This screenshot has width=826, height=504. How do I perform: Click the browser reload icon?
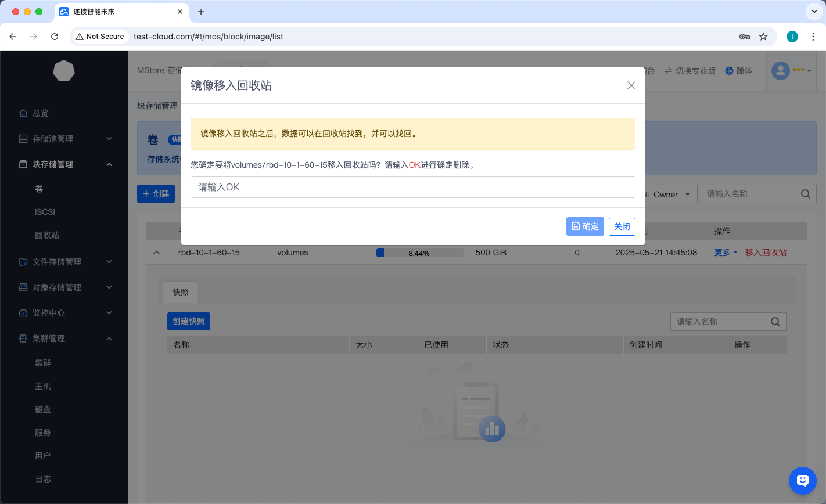[55, 37]
